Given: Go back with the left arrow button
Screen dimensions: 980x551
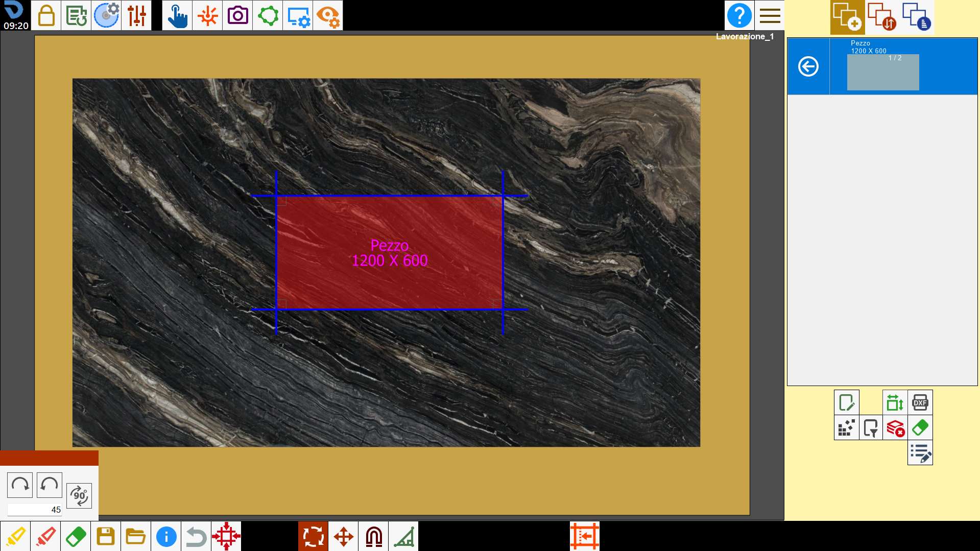Looking at the screenshot, I should click(808, 66).
